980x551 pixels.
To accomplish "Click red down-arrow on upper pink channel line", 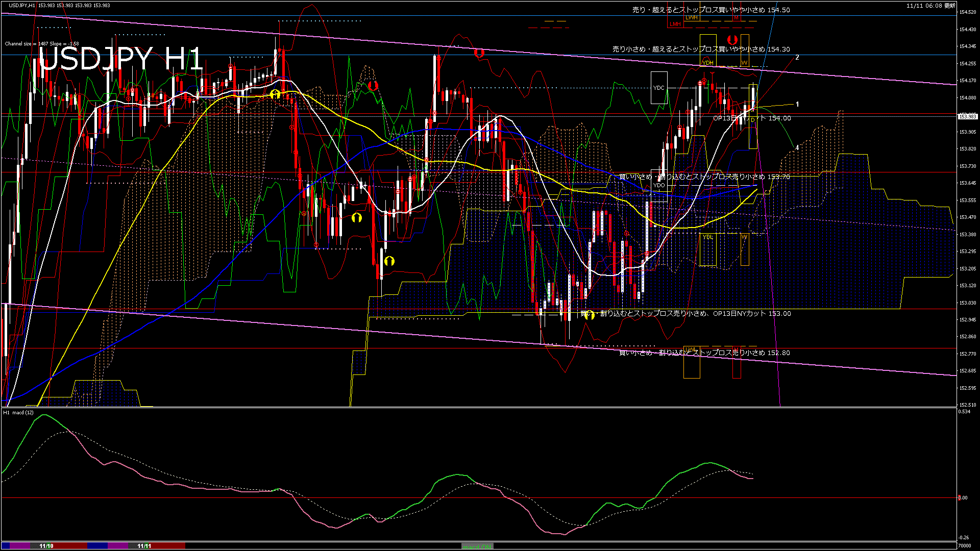I will [478, 52].
